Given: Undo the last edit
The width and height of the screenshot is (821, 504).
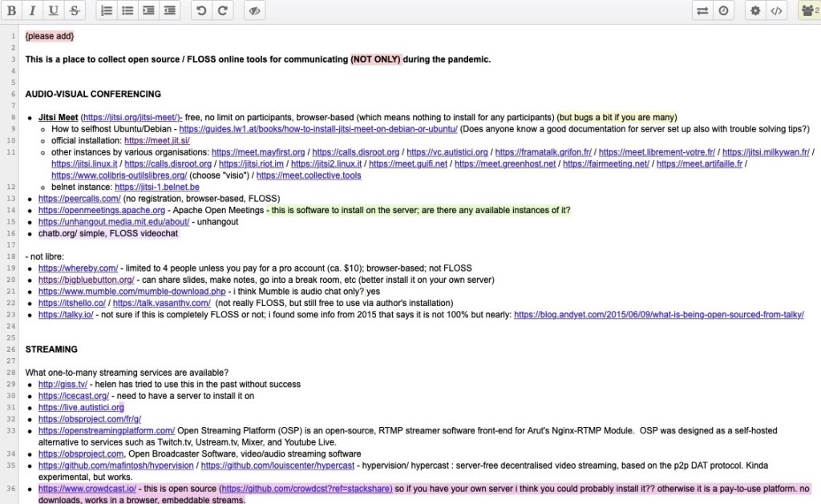Looking at the screenshot, I should pos(201,10).
